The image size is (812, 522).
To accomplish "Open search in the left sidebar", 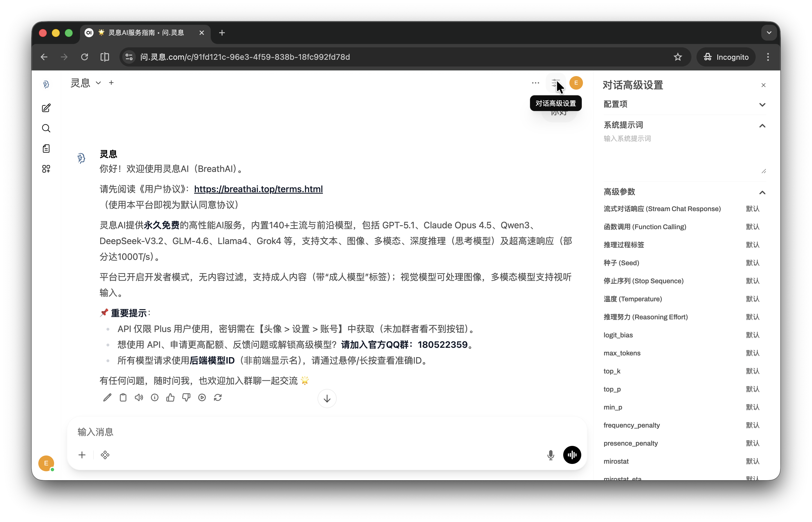I will (x=46, y=128).
